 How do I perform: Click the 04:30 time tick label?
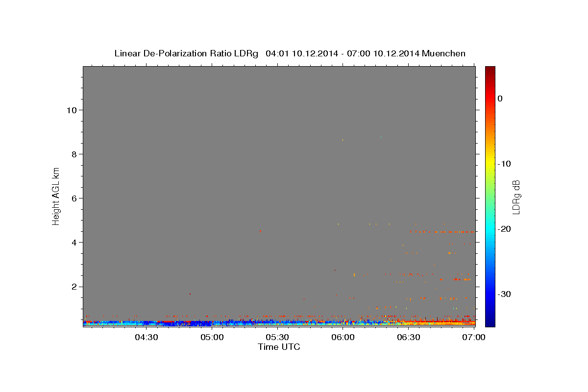click(x=146, y=337)
